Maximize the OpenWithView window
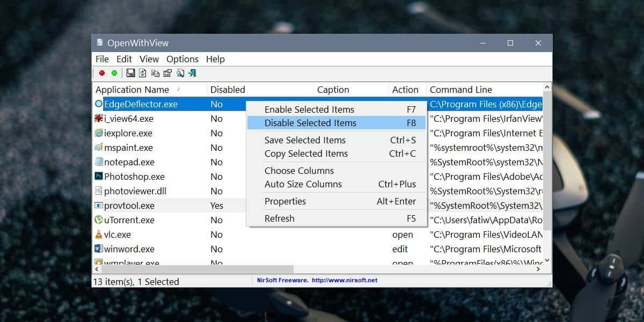 tap(510, 43)
